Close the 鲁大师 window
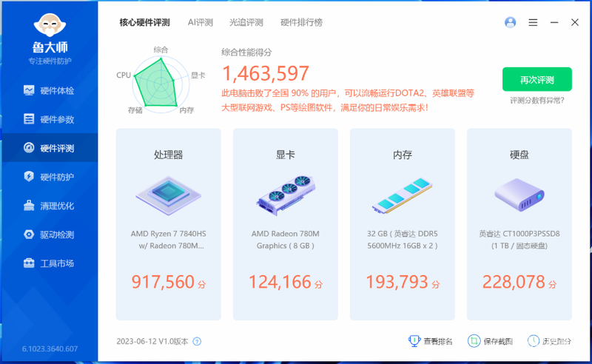The image size is (592, 364). pos(575,23)
